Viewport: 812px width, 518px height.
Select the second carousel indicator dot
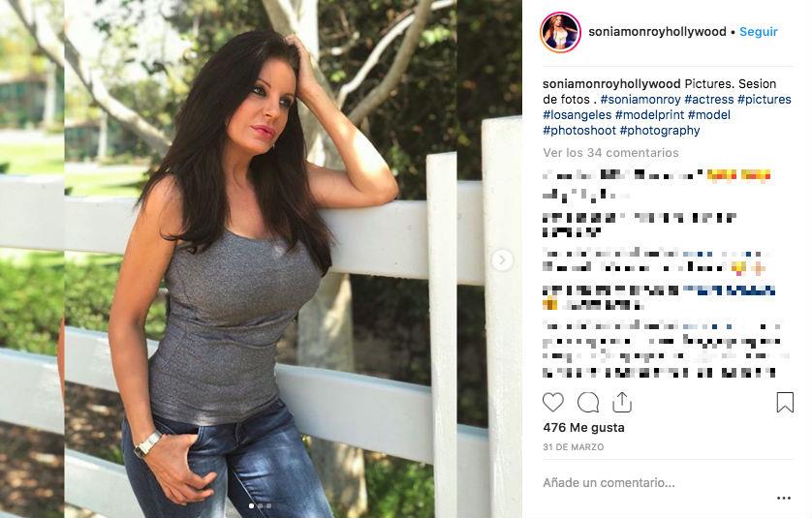click(x=260, y=505)
